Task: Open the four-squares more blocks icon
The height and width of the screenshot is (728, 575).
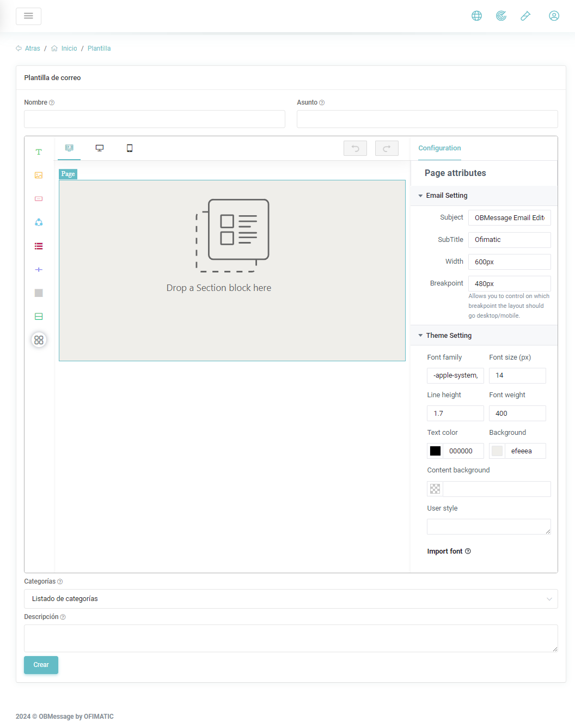Action: pos(39,340)
